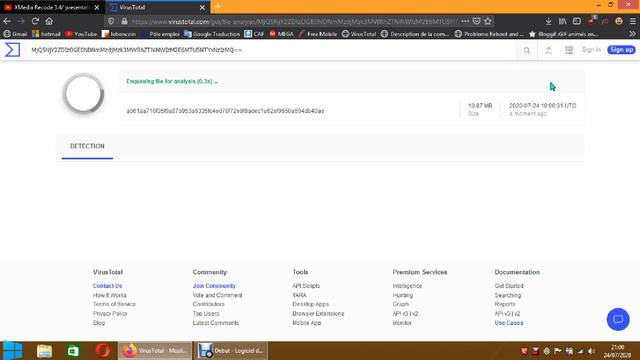Open the How It Works footer link
640x360 pixels.
point(110,295)
